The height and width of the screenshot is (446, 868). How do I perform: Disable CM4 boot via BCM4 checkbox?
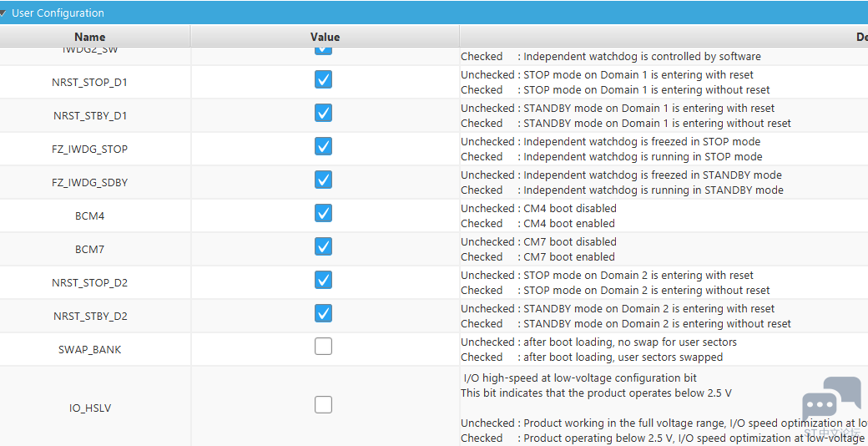click(x=323, y=213)
